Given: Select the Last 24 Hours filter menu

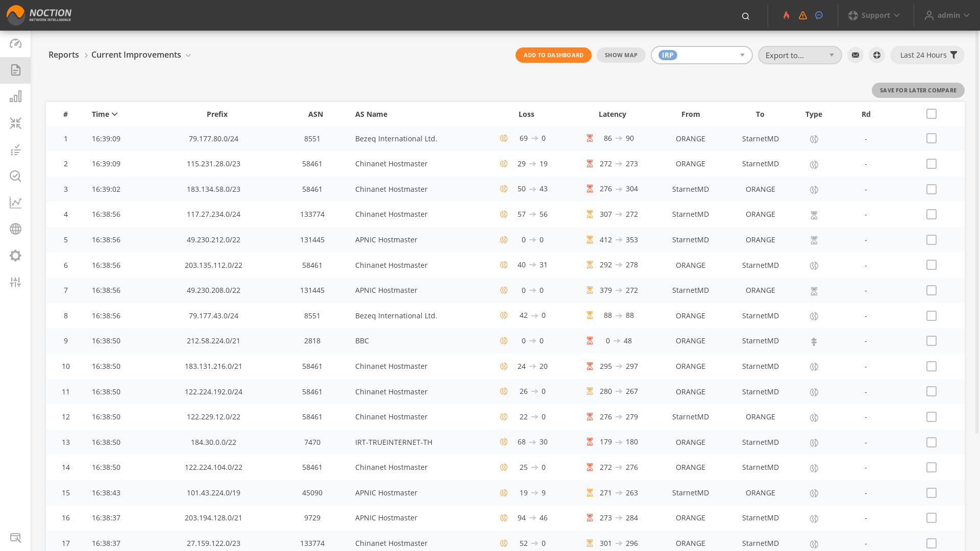Looking at the screenshot, I should point(929,55).
